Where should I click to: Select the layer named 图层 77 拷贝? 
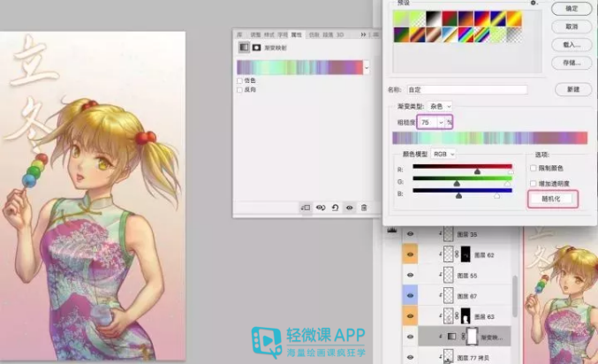[473, 358]
